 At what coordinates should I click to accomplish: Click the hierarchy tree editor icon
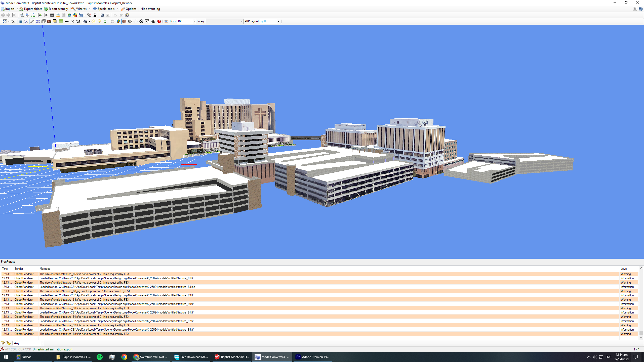33,15
